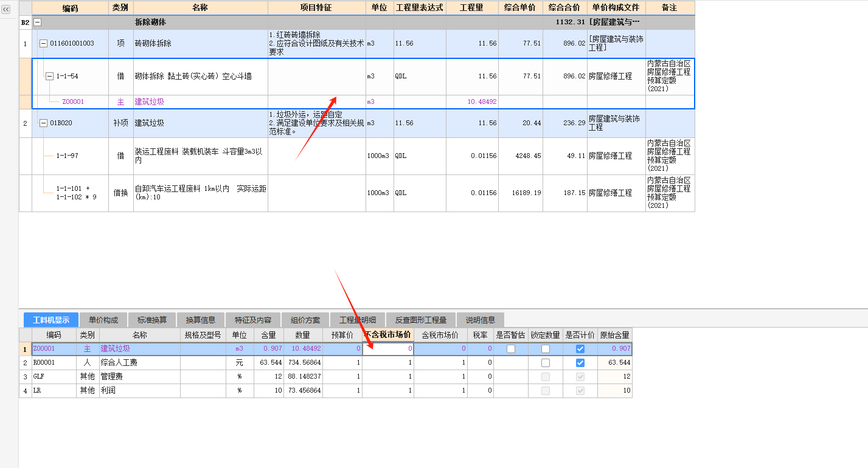Click the 单价构成文件 column header

(616, 8)
